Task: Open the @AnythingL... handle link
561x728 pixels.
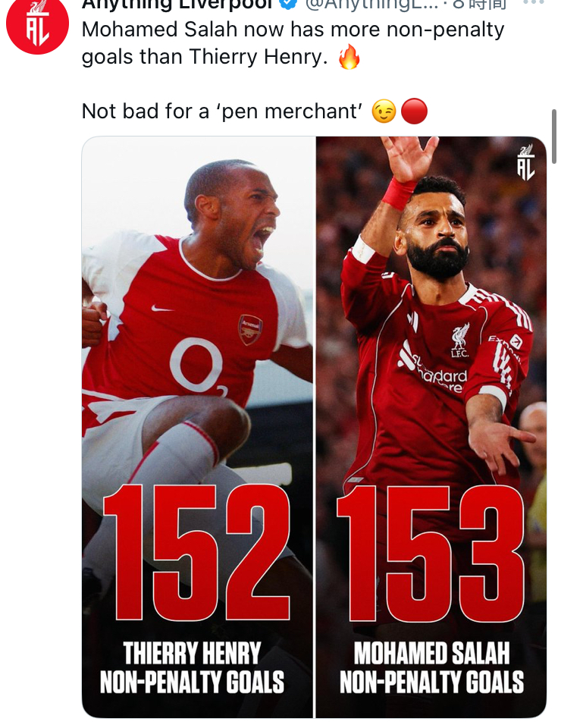Action: click(371, 4)
